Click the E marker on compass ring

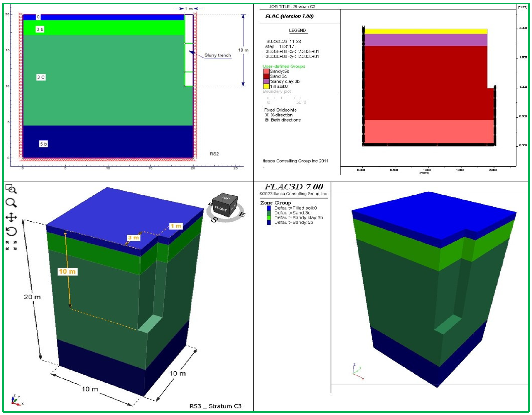(x=242, y=215)
